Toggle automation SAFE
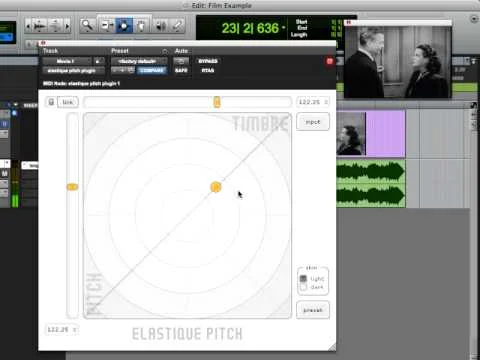This screenshot has height=360, width=480. [x=181, y=70]
